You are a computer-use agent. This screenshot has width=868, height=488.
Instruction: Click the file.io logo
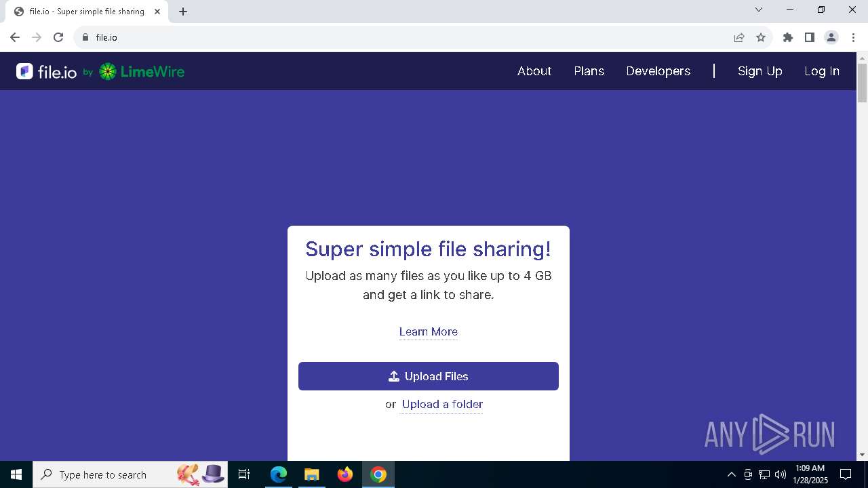pyautogui.click(x=46, y=71)
